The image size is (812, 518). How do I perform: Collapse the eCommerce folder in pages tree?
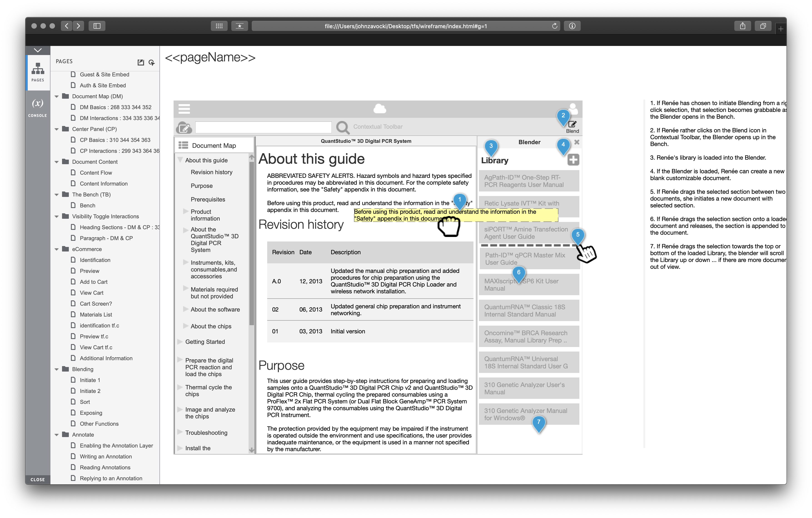pyautogui.click(x=57, y=249)
